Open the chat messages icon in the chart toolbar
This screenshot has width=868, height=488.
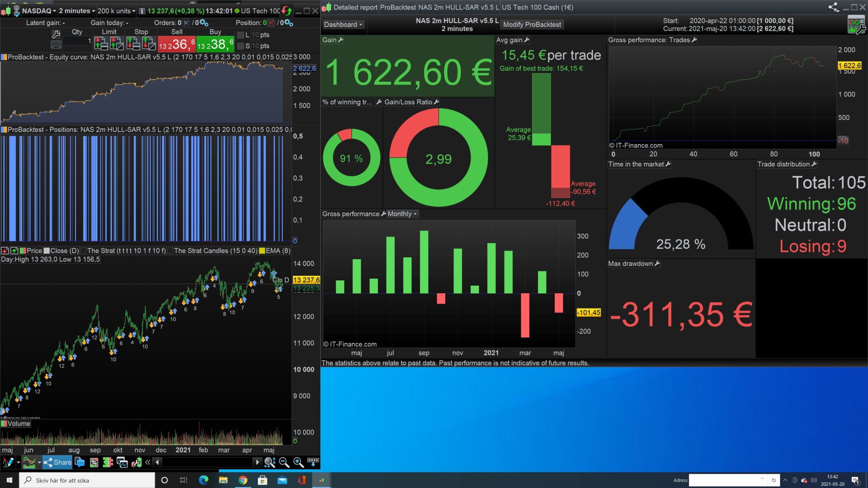click(80, 462)
